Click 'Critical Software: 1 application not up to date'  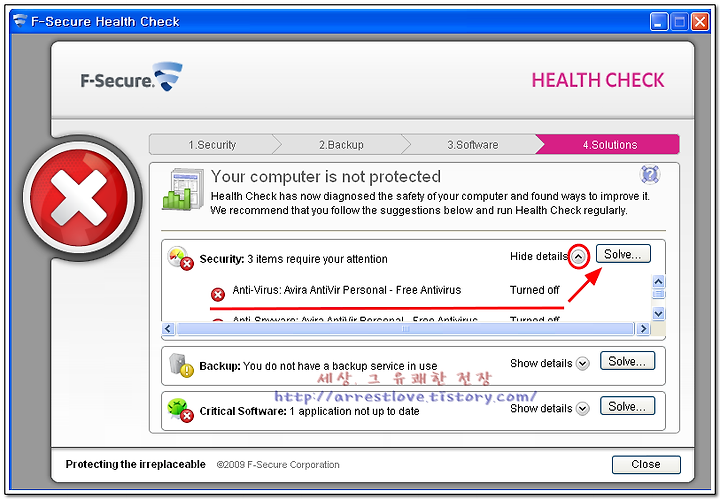coord(309,411)
